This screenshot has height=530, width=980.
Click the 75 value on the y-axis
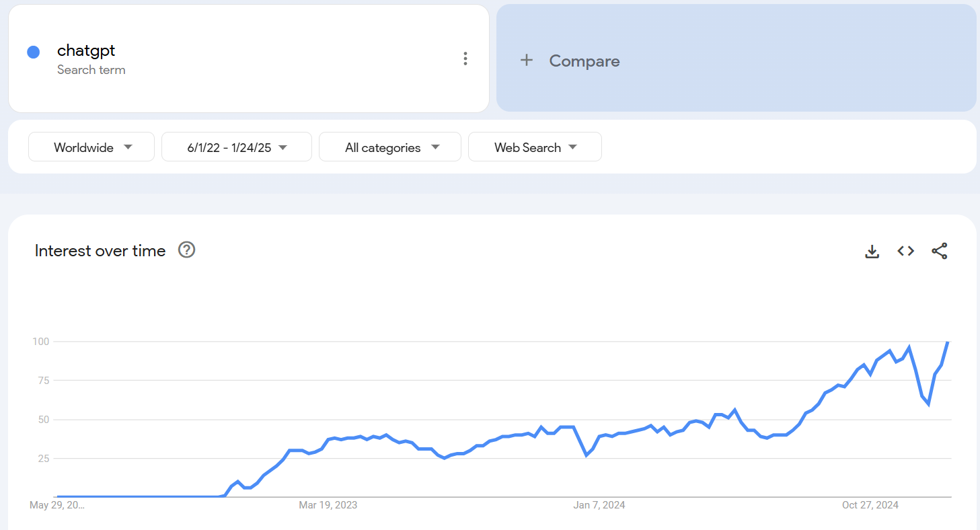(44, 381)
